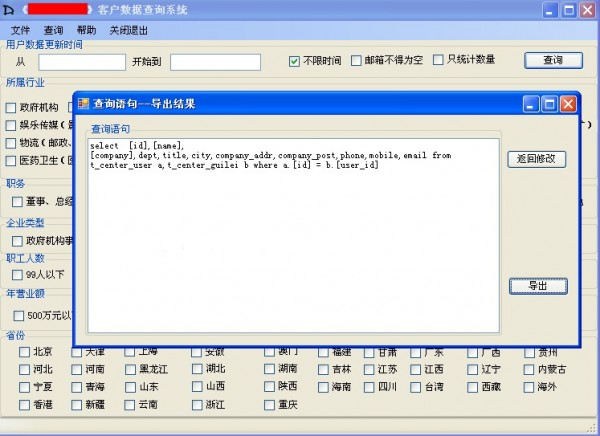Select the 新疆 province checkbox
Screen dimensions: 600x436
coord(77,405)
